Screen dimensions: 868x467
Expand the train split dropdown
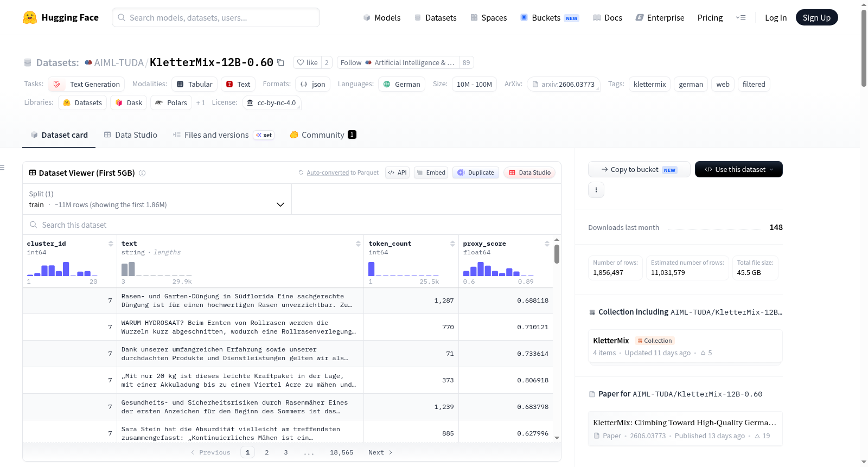click(x=157, y=200)
